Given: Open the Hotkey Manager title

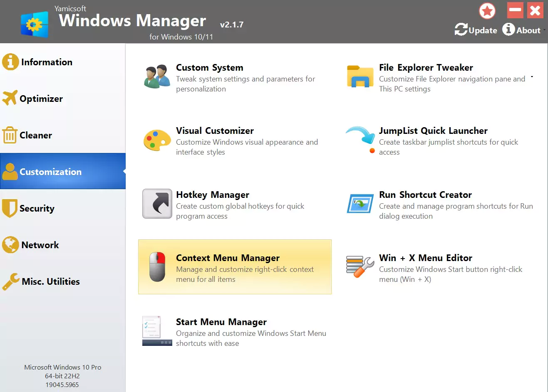Looking at the screenshot, I should 213,195.
